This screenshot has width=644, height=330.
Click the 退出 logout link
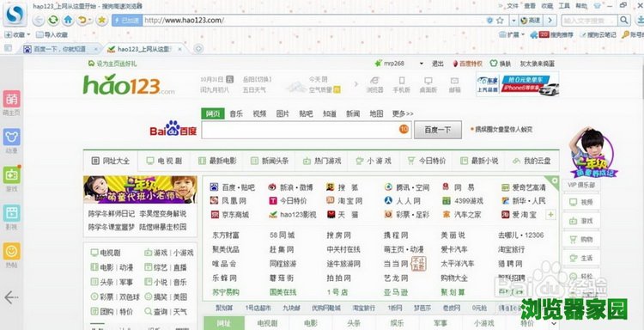pos(437,64)
